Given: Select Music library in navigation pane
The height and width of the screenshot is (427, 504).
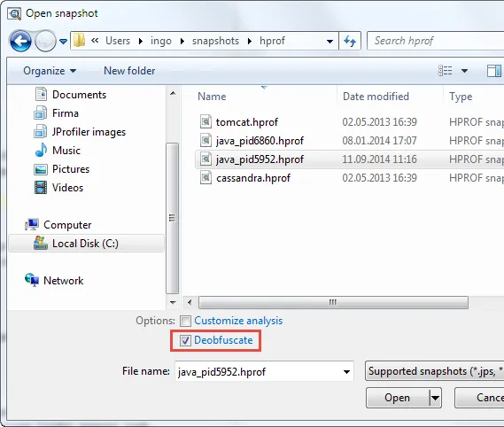Looking at the screenshot, I should tap(66, 150).
